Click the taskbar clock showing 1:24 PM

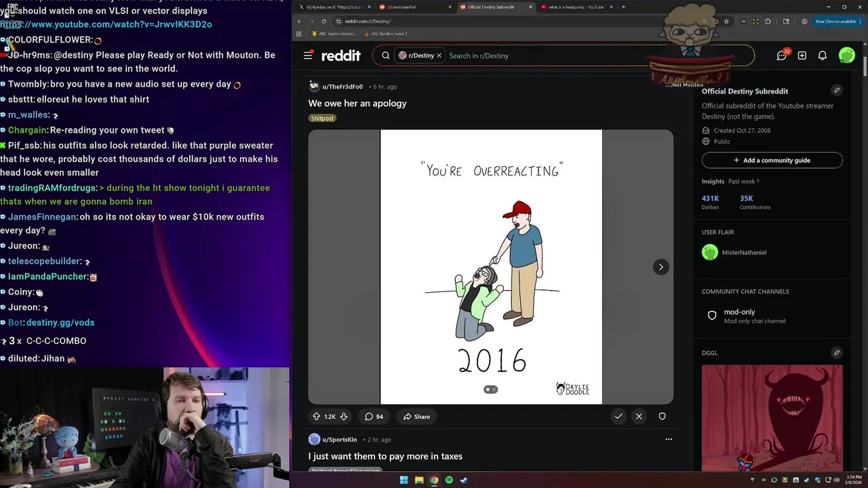coord(852,480)
